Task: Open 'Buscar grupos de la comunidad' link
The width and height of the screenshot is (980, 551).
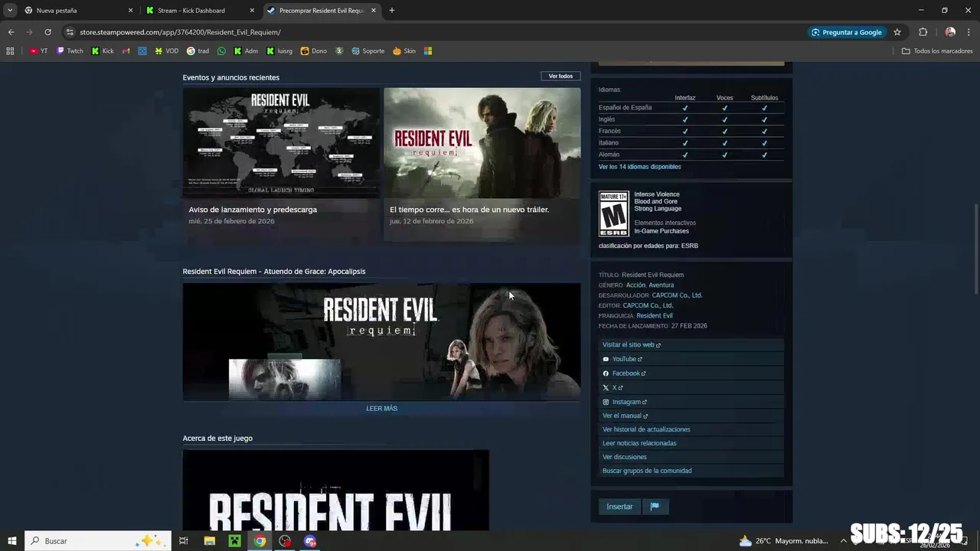Action: tap(647, 471)
